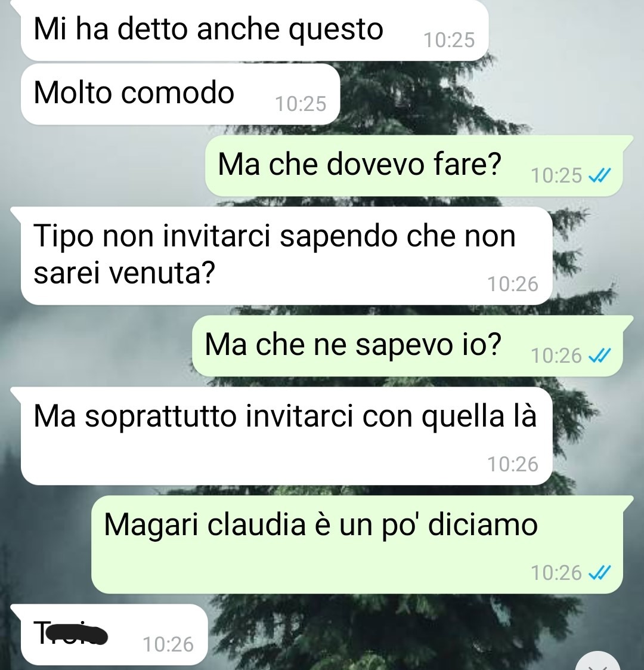Tap the scroll-to-bottom arrow button
The width and height of the screenshot is (644, 670).
coord(598,662)
